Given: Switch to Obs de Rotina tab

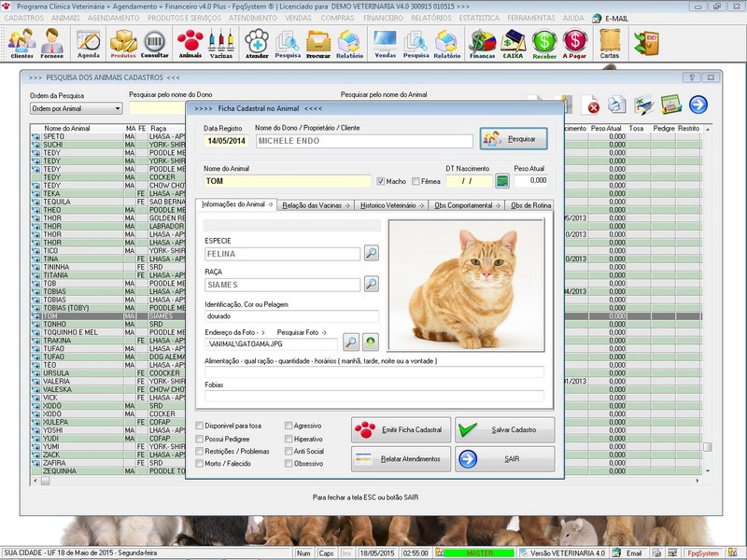Looking at the screenshot, I should 529,205.
